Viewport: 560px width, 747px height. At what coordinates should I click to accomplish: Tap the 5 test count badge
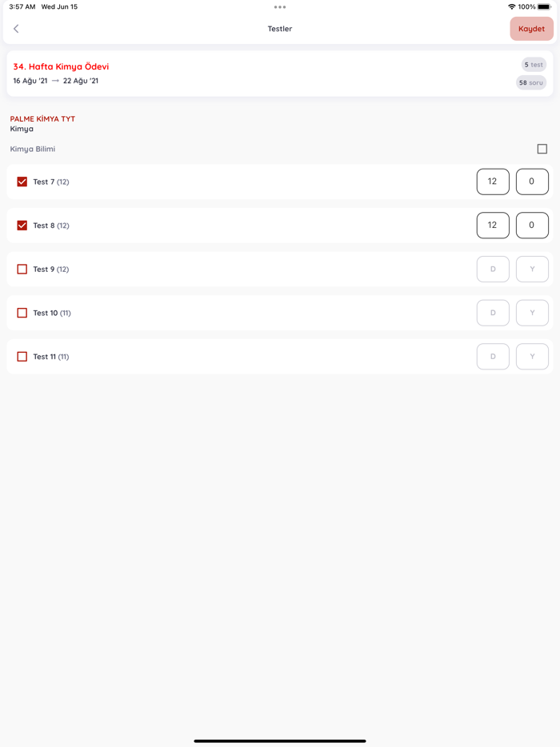point(534,65)
